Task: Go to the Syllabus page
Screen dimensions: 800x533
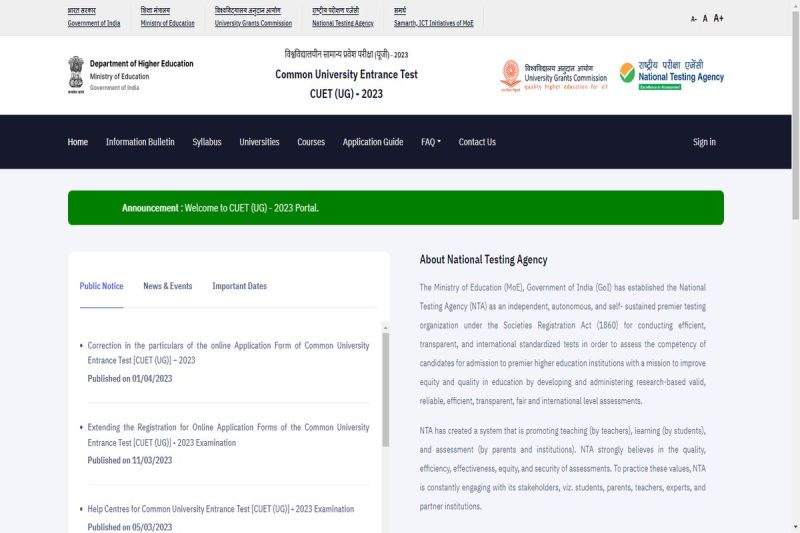Action: 207,142
